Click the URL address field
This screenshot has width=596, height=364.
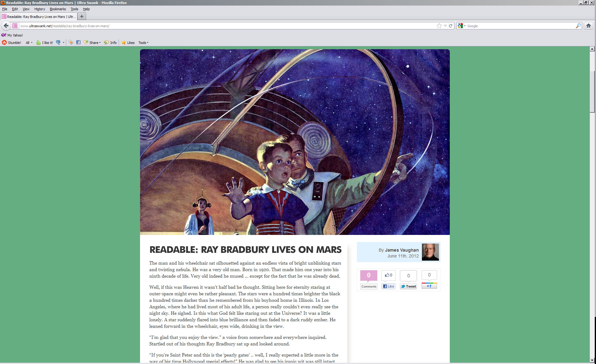click(227, 26)
